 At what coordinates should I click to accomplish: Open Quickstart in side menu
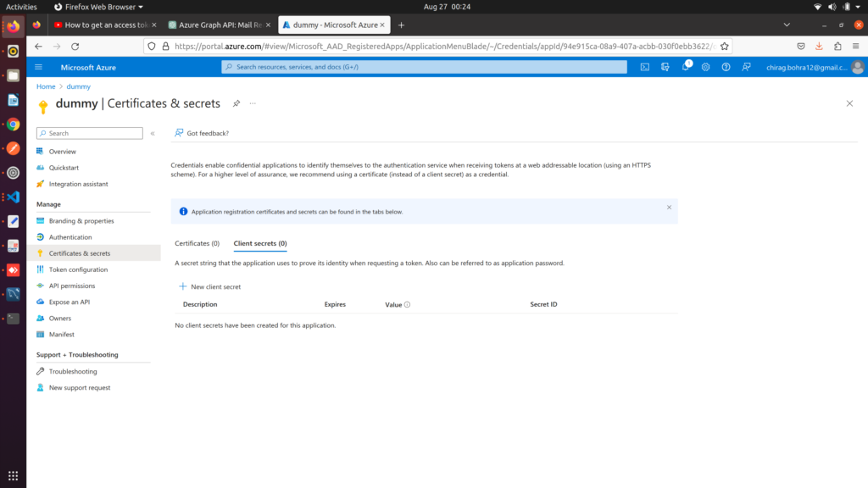pyautogui.click(x=64, y=168)
